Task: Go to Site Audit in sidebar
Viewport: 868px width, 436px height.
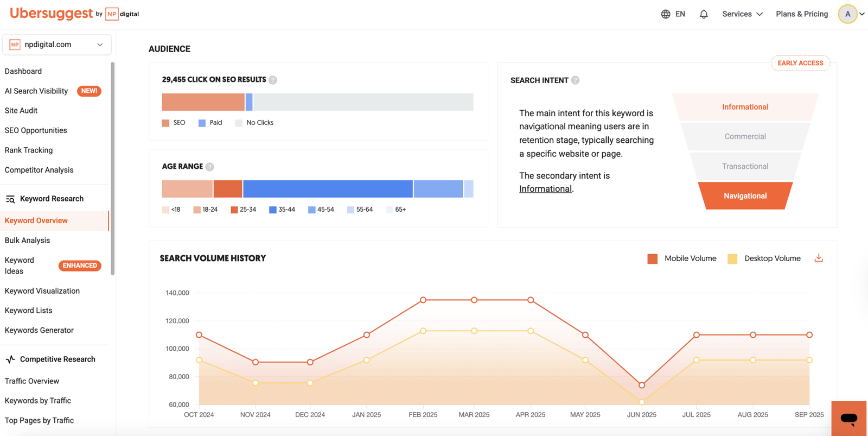Action: click(21, 110)
